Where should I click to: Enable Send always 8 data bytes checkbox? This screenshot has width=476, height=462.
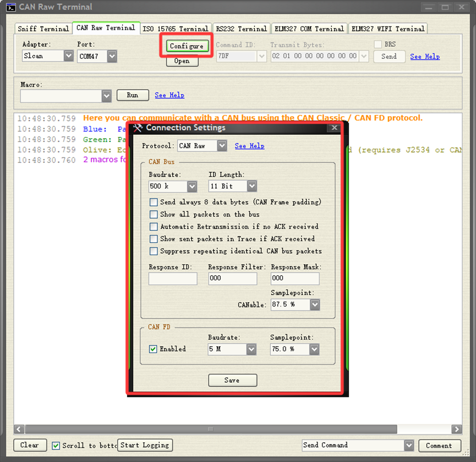click(x=154, y=202)
